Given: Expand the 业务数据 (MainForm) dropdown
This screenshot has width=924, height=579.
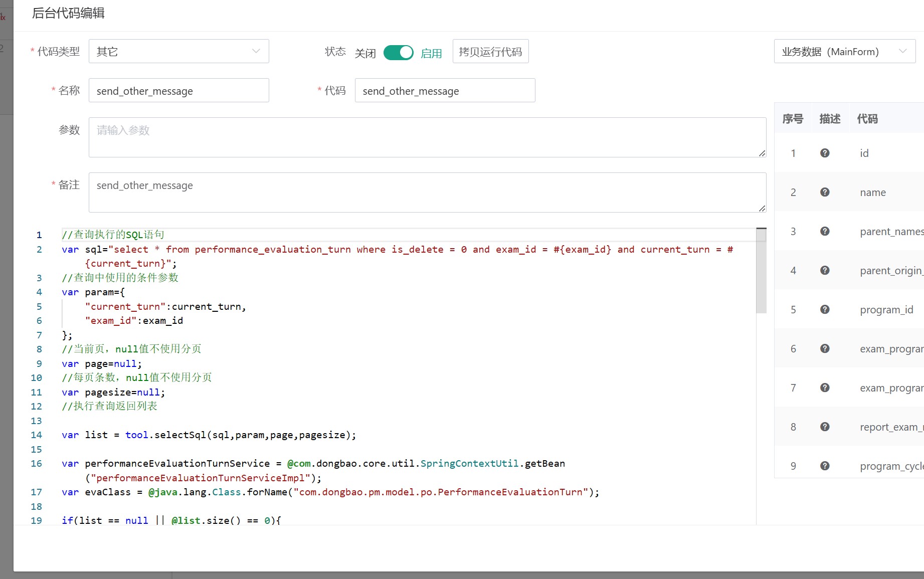Looking at the screenshot, I should click(844, 51).
